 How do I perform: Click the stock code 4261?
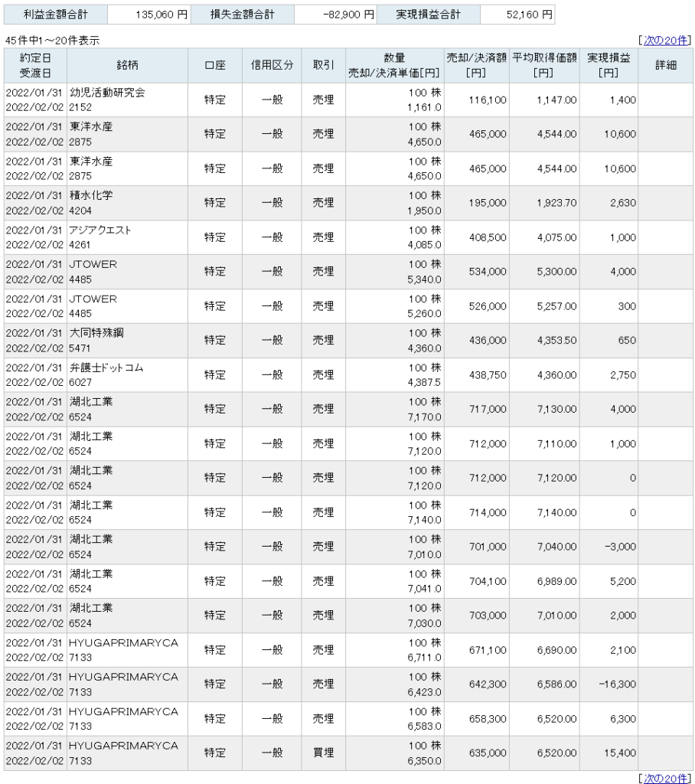pos(80,245)
